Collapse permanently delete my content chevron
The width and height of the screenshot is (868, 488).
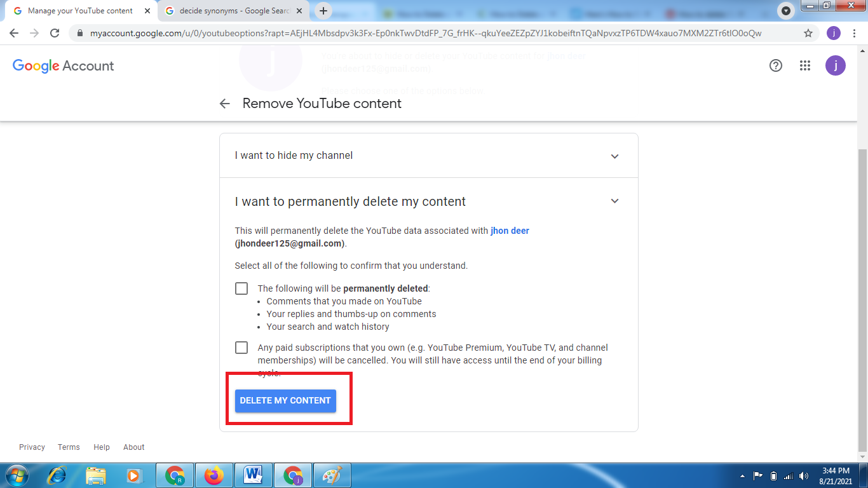tap(614, 201)
